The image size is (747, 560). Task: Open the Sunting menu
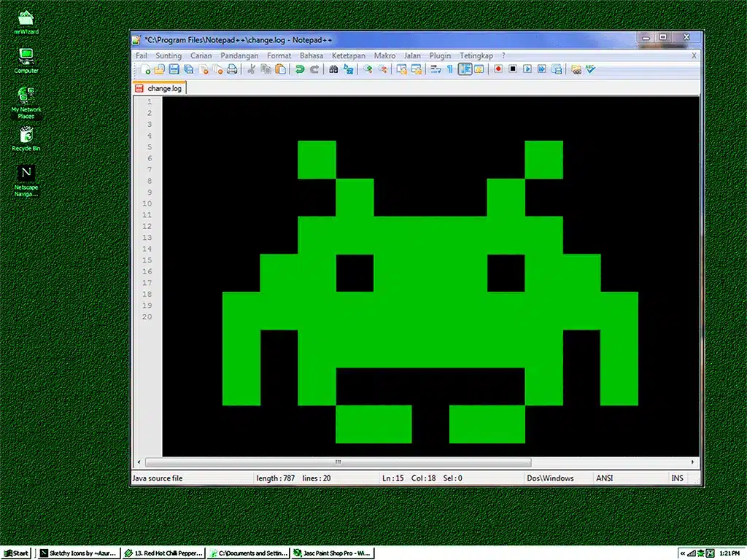(169, 55)
